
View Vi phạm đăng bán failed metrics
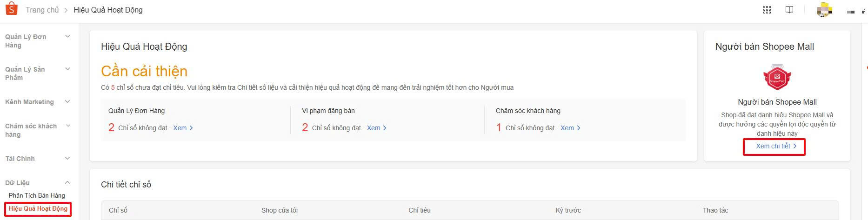pos(376,128)
